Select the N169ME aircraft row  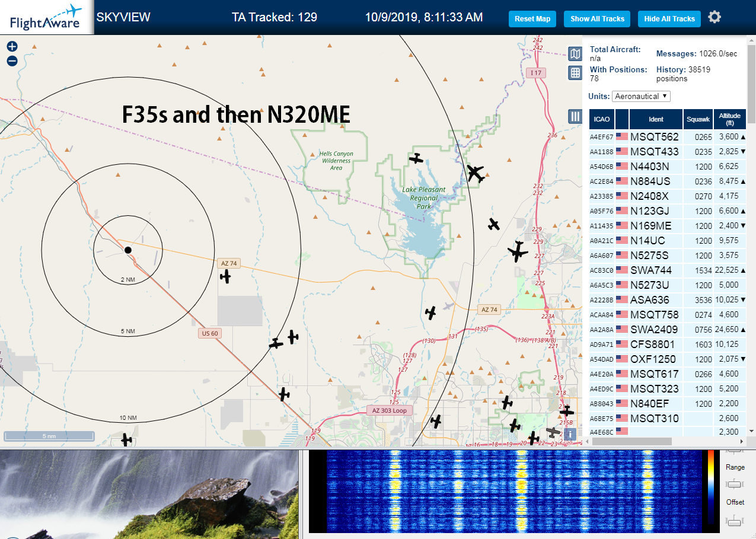pyautogui.click(x=668, y=225)
